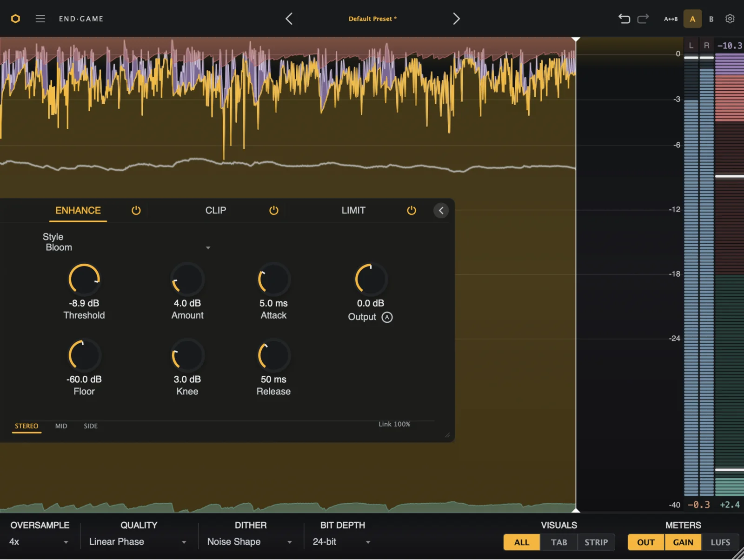The width and height of the screenshot is (744, 560).
Task: Go to next preset with right arrow
Action: pyautogui.click(x=456, y=19)
